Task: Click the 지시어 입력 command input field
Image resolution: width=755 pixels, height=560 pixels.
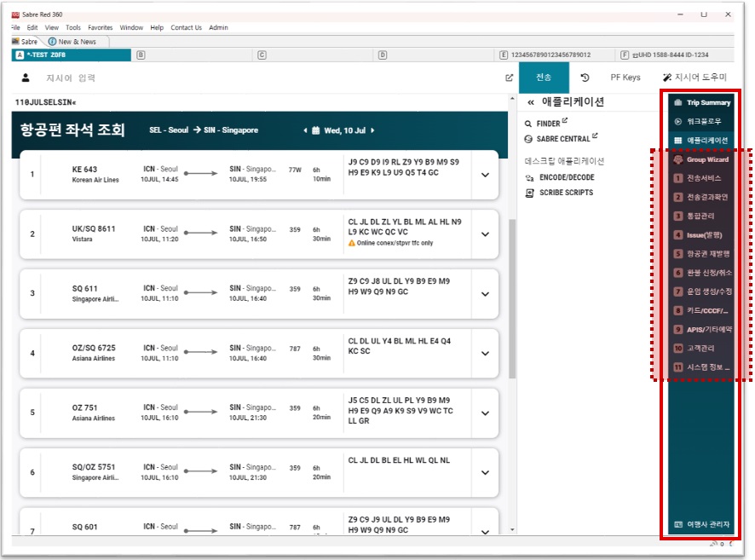Action: click(x=269, y=78)
